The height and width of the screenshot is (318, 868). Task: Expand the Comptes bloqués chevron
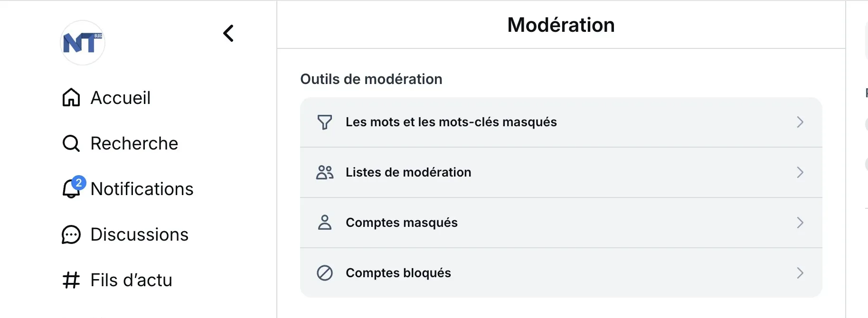(800, 273)
